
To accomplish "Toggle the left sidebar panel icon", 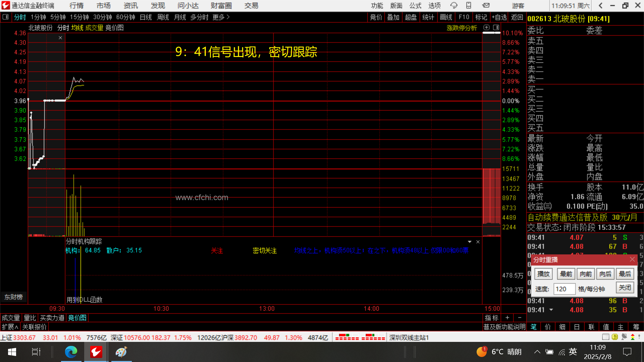I will tap(6, 17).
